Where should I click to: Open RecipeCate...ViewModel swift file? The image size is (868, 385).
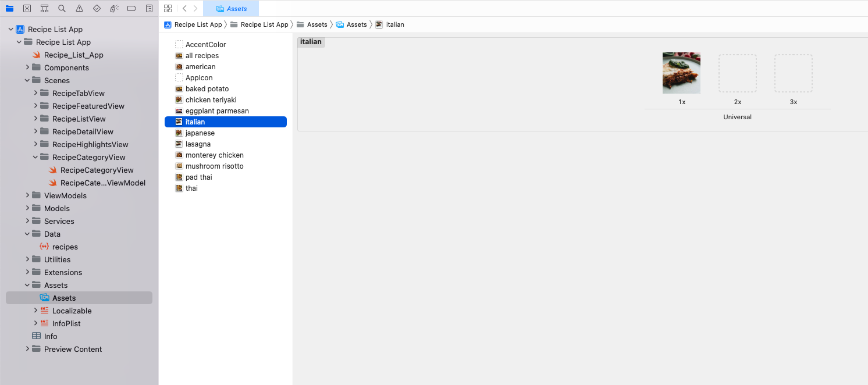tap(102, 183)
